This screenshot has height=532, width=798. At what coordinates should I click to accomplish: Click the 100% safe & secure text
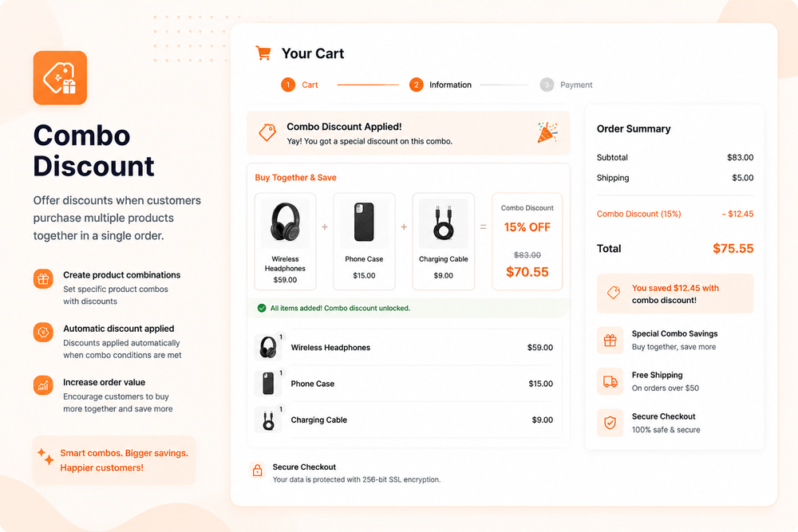pyautogui.click(x=666, y=430)
